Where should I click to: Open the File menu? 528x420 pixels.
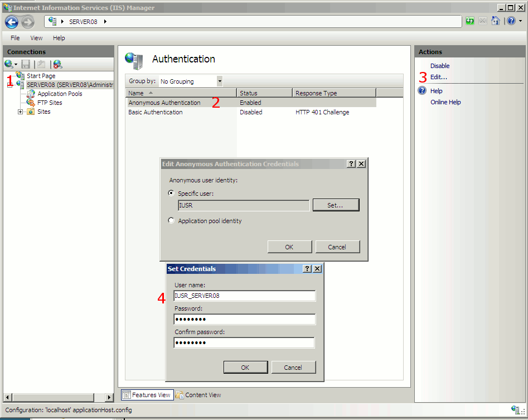pos(15,38)
